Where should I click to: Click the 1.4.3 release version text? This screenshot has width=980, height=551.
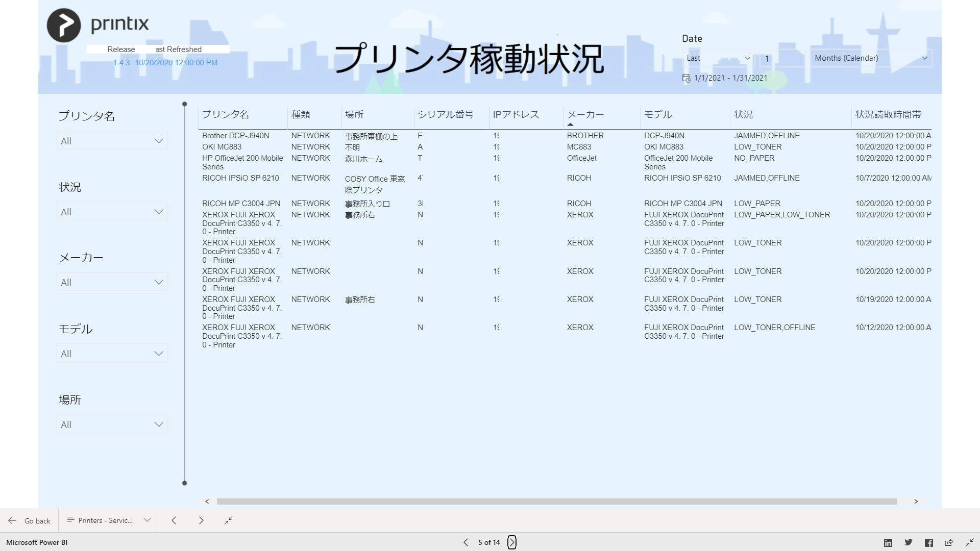point(121,63)
